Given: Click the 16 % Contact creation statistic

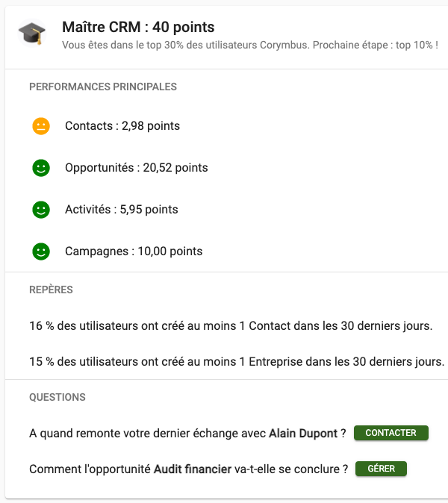Looking at the screenshot, I should point(231,326).
